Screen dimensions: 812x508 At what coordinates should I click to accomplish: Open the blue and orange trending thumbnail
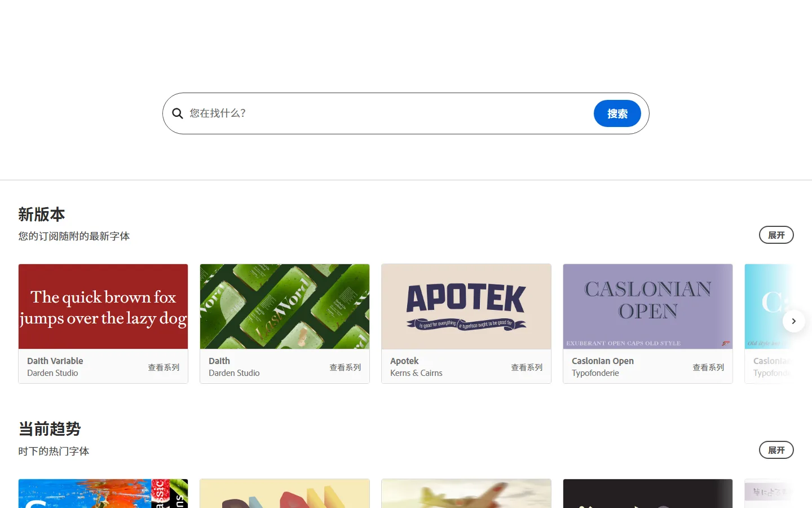103,493
